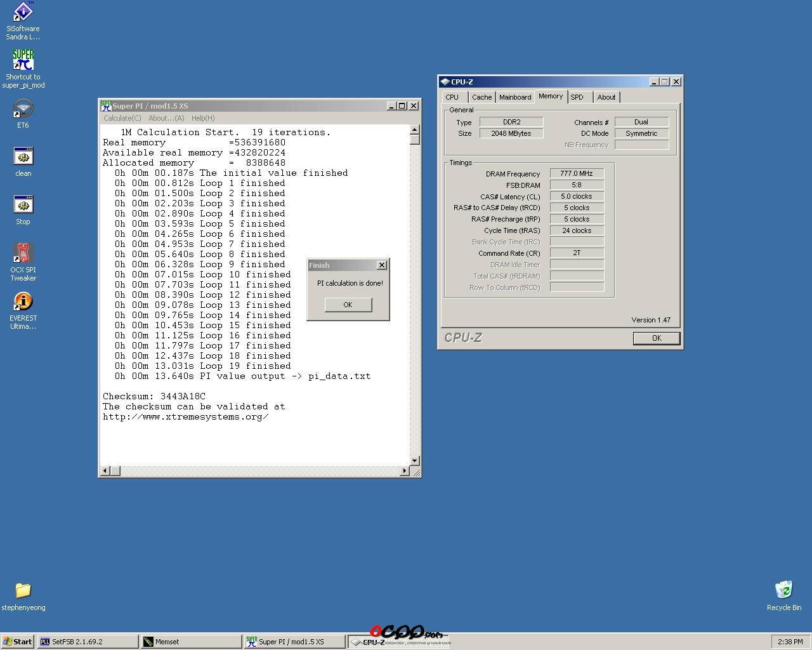Image resolution: width=812 pixels, height=650 pixels.
Task: Click vertical scrollbar thumb in Super PI
Action: 415,140
